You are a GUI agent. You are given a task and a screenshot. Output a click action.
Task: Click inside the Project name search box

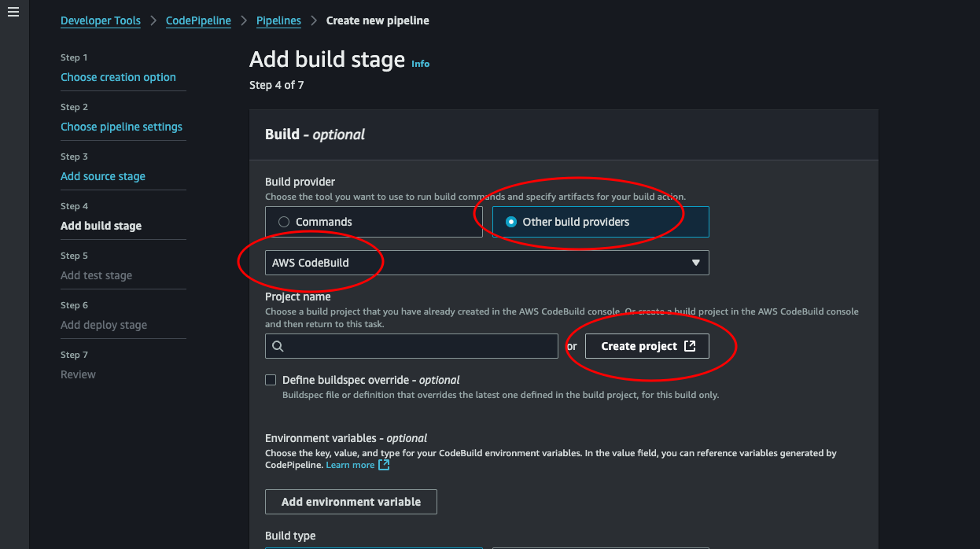pos(409,346)
